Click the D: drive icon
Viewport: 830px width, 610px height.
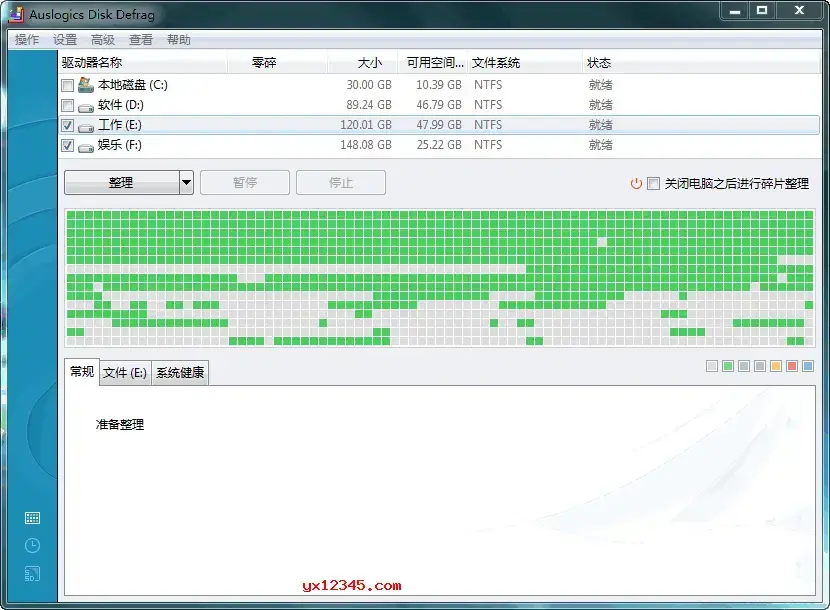click(86, 107)
